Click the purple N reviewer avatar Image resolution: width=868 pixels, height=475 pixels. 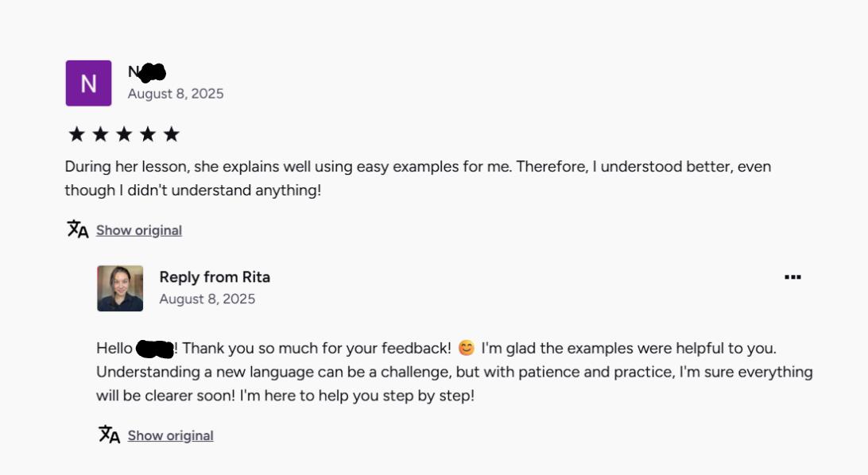88,83
